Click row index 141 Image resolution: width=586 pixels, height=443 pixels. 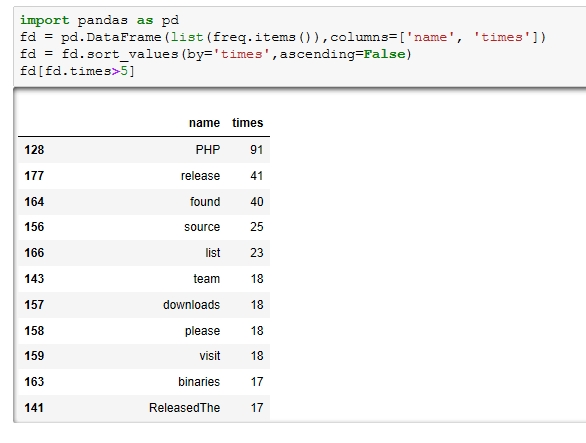[34, 408]
